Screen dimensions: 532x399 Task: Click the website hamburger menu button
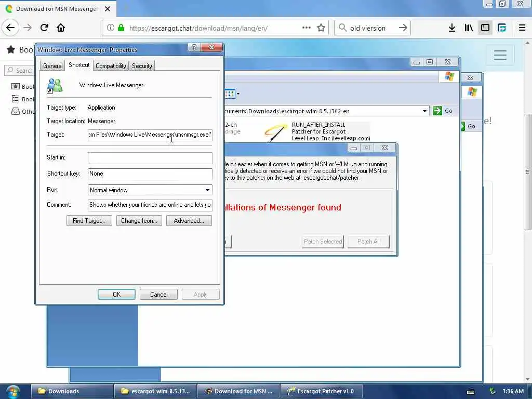pyautogui.click(x=500, y=55)
